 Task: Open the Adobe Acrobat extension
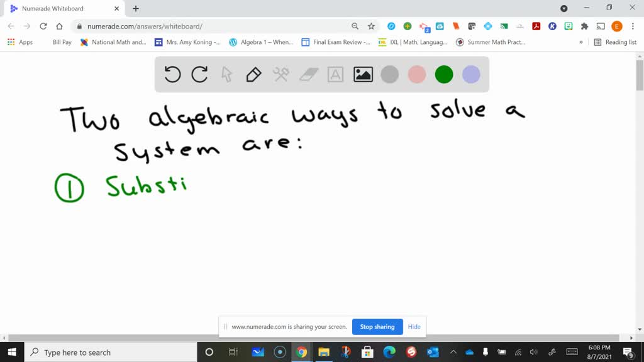(536, 27)
